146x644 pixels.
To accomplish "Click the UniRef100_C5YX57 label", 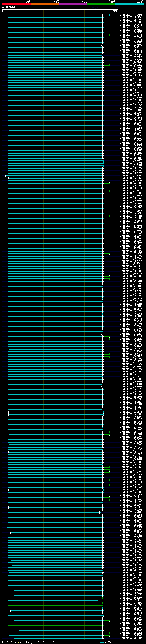I will (x=131, y=254).
